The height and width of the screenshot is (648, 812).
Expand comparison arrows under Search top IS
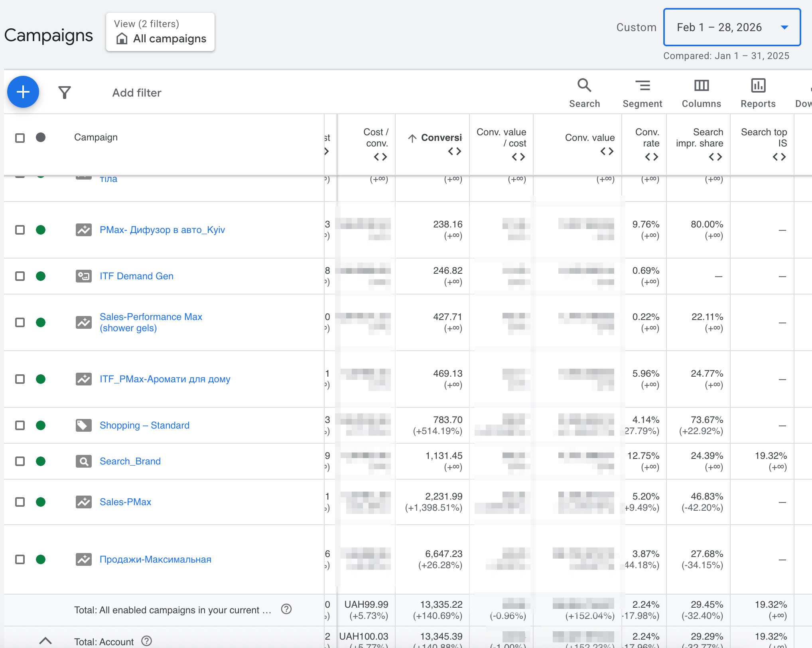[x=779, y=157]
